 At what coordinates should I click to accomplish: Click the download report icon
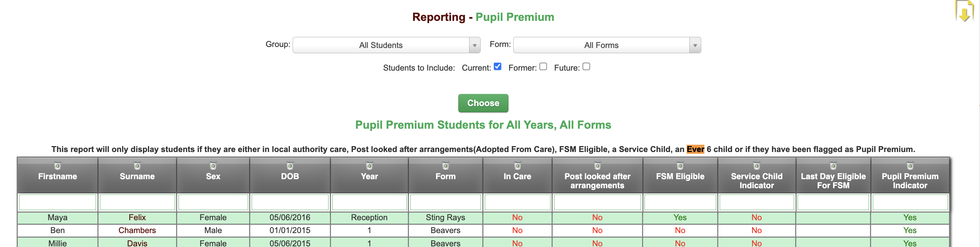964,12
